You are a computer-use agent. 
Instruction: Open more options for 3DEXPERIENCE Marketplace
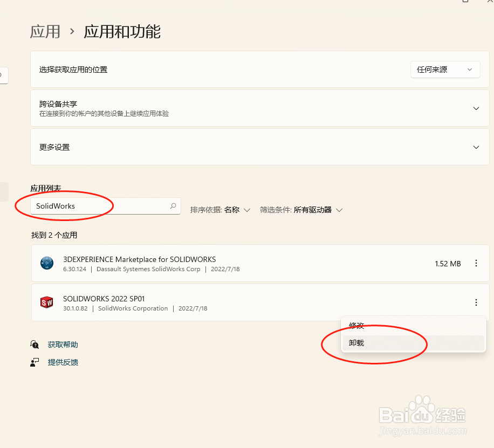[476, 264]
